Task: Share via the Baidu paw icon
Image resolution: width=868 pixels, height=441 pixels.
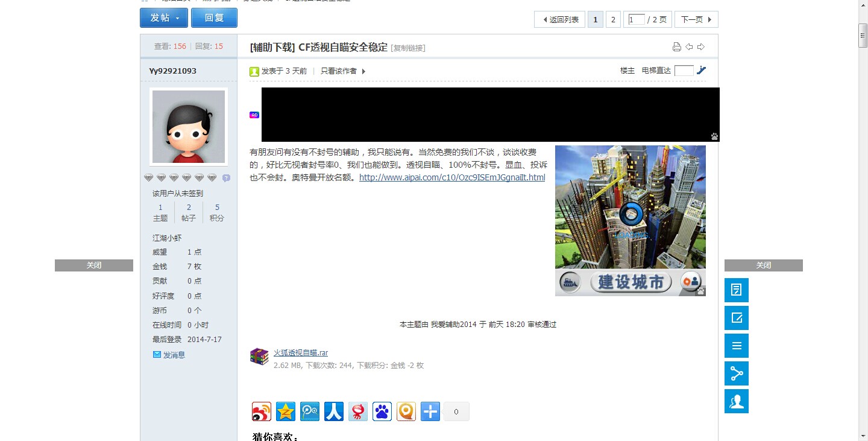Action: pyautogui.click(x=382, y=411)
